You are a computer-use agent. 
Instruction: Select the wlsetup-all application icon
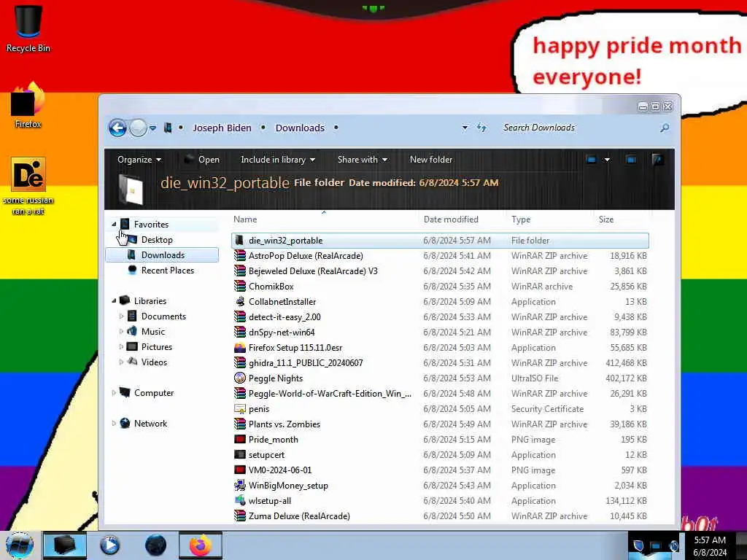tap(240, 500)
